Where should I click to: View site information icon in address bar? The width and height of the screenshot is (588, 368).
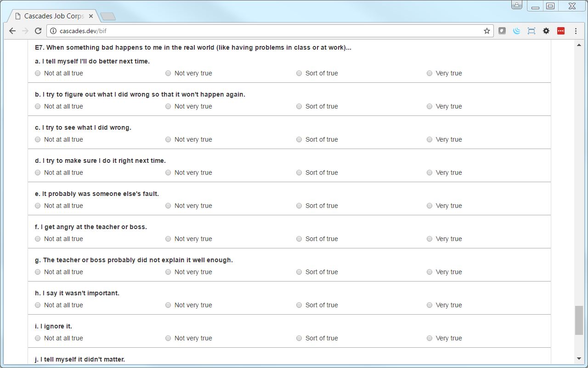(x=53, y=31)
